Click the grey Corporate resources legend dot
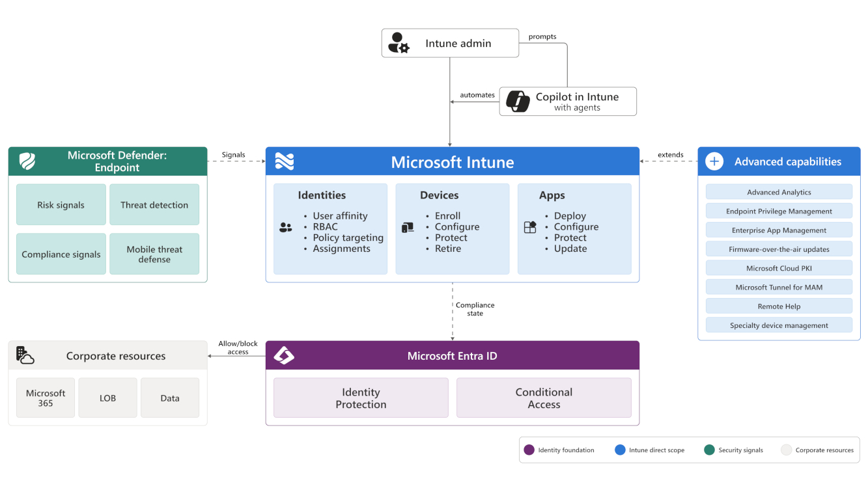This screenshot has height=488, width=868. pos(787,450)
